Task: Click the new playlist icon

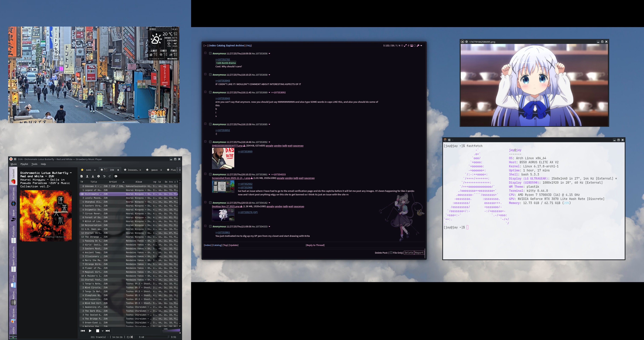Action: point(82,176)
